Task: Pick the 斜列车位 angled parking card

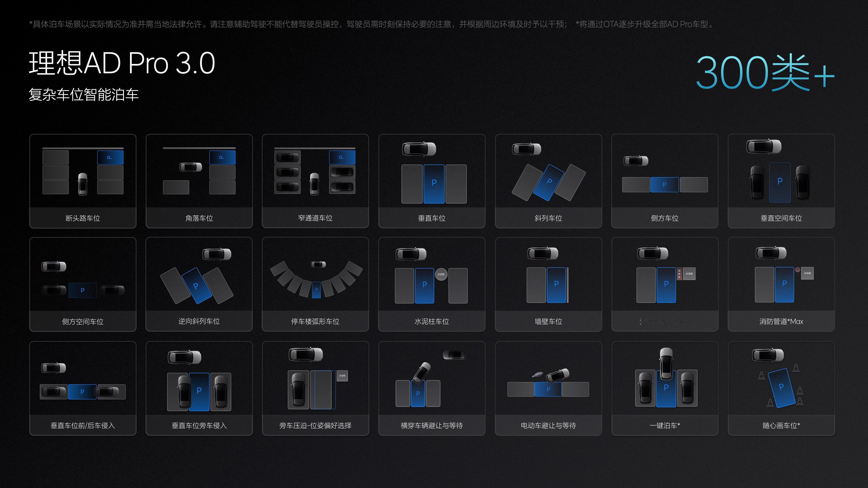Action: (x=549, y=181)
